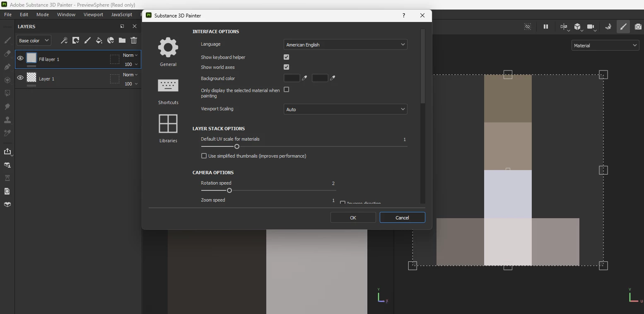This screenshot has height=314, width=644.
Task: Pick first background color with its eyedropper
Action: coord(304,78)
